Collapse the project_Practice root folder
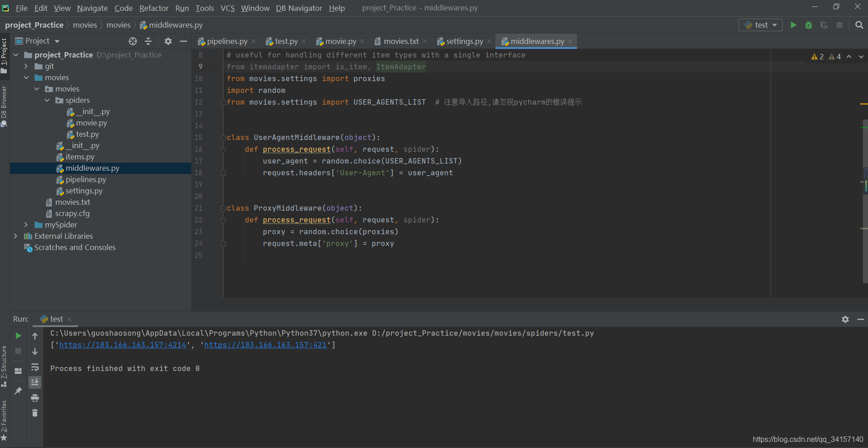Image resolution: width=868 pixels, height=448 pixels. point(16,55)
